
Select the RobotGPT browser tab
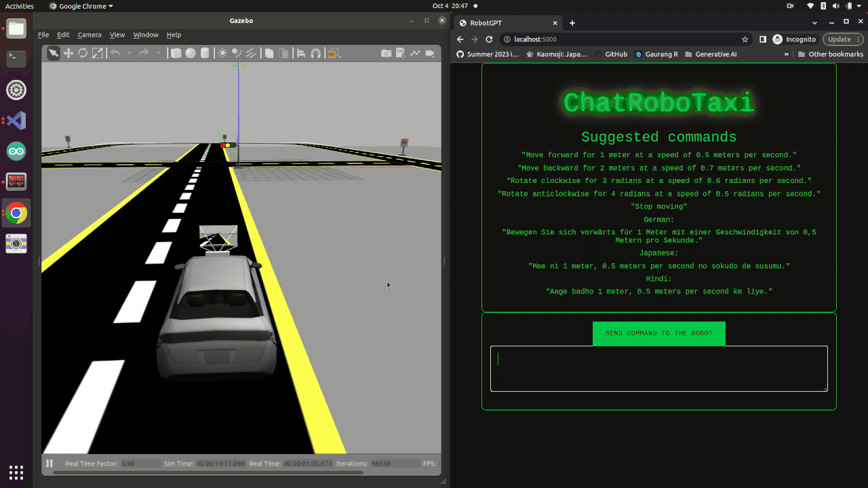click(x=507, y=22)
